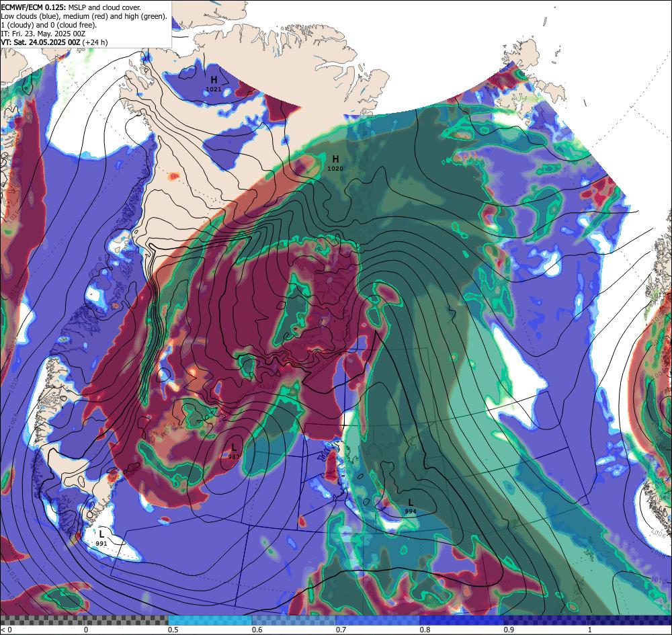Viewport: 672px width, 635px height.
Task: Click the pale blue scale segment from 0.6 to 0.7
Action: point(294,620)
